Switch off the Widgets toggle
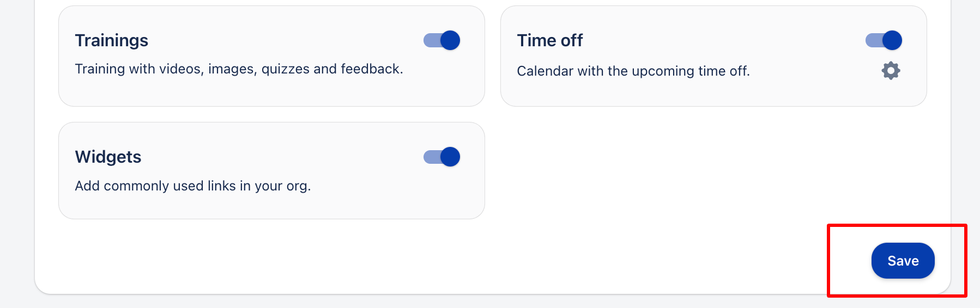Image resolution: width=980 pixels, height=308 pixels. click(442, 157)
